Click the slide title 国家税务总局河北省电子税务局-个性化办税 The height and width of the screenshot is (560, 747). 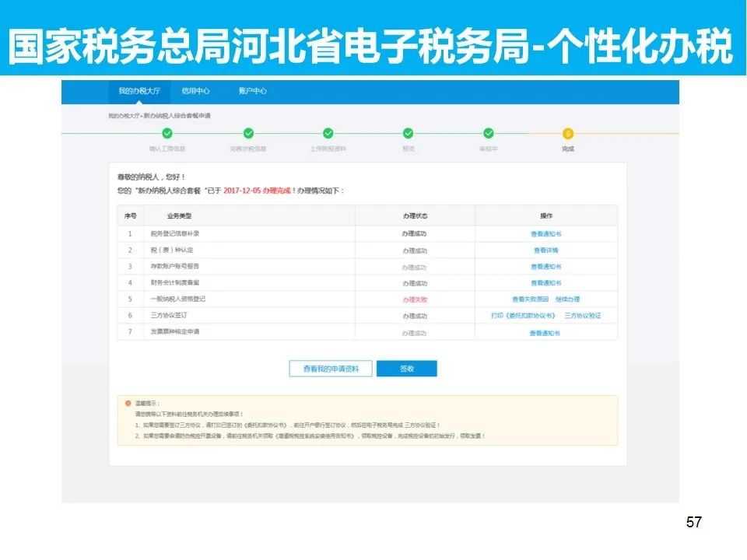pos(370,46)
